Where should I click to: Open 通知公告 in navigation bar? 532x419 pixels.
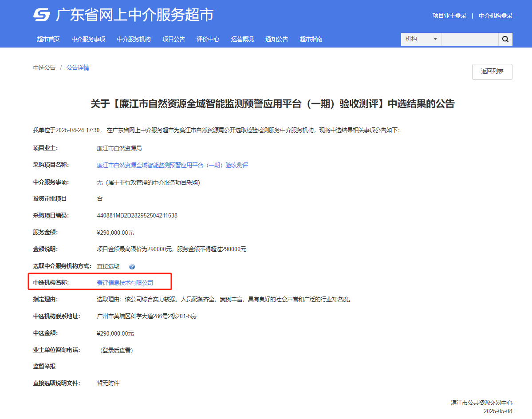(x=276, y=39)
